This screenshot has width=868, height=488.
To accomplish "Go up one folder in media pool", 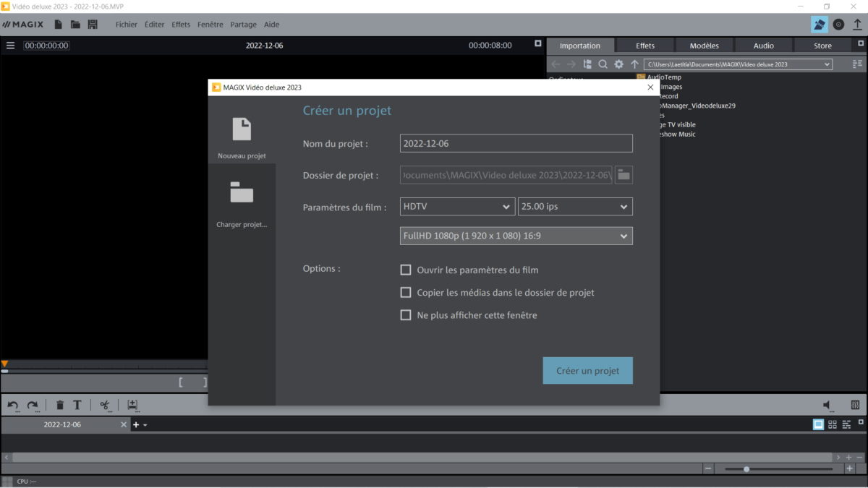I will point(634,64).
